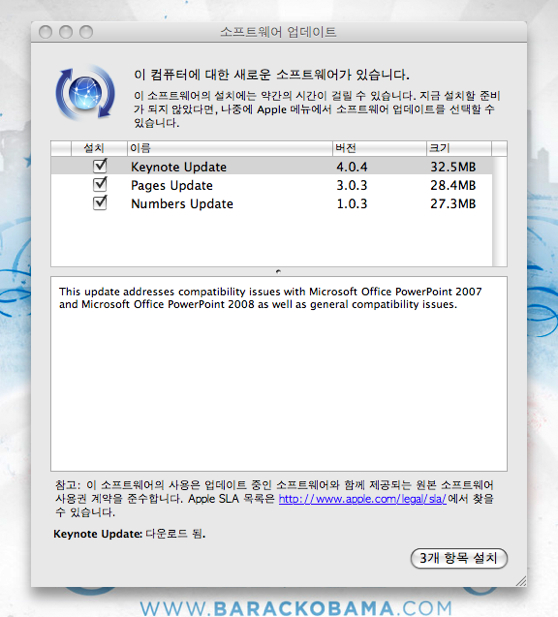Click the 28.4MB size cell
The width and height of the screenshot is (558, 617).
(453, 185)
